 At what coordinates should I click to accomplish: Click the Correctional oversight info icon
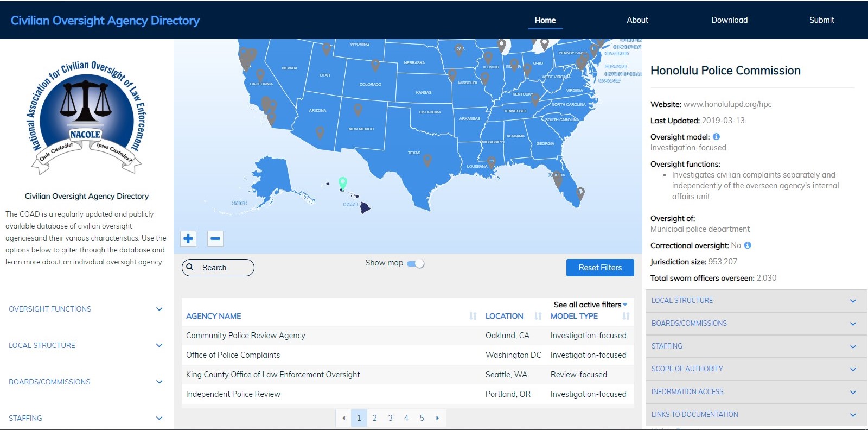tap(748, 245)
